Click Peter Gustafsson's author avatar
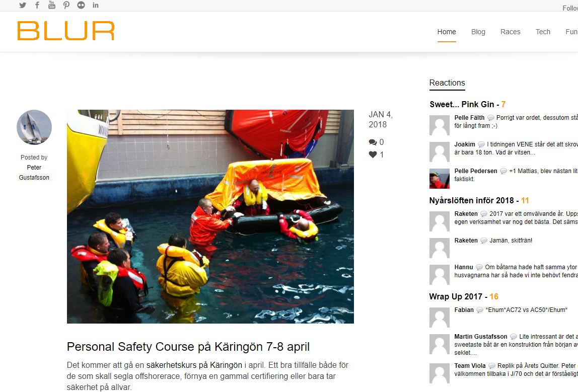 [34, 127]
